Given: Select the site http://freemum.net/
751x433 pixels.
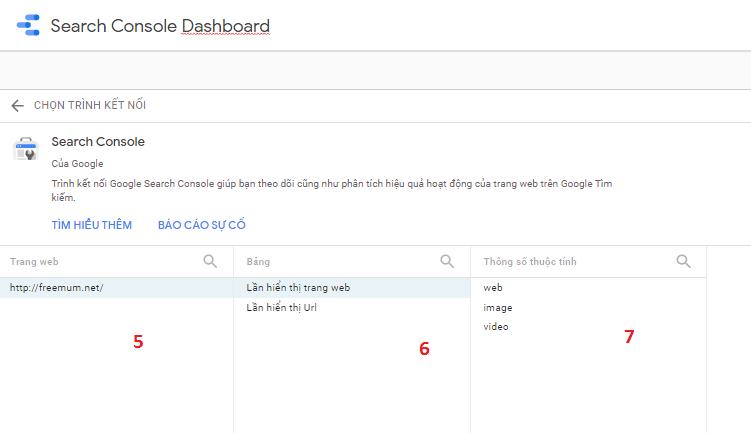Looking at the screenshot, I should click(x=116, y=288).
